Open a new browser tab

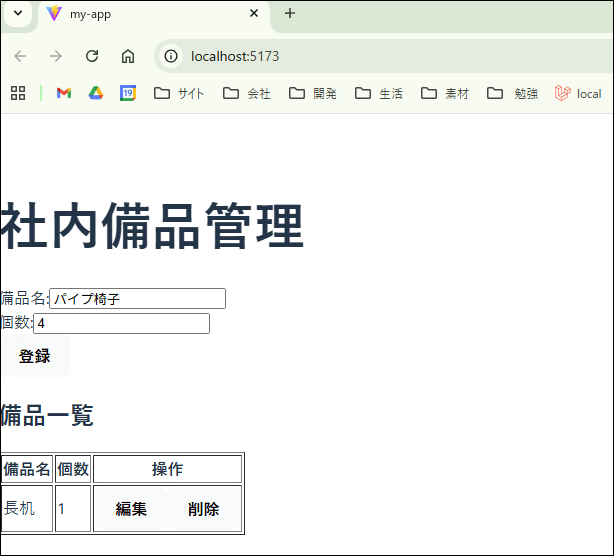[x=290, y=14]
